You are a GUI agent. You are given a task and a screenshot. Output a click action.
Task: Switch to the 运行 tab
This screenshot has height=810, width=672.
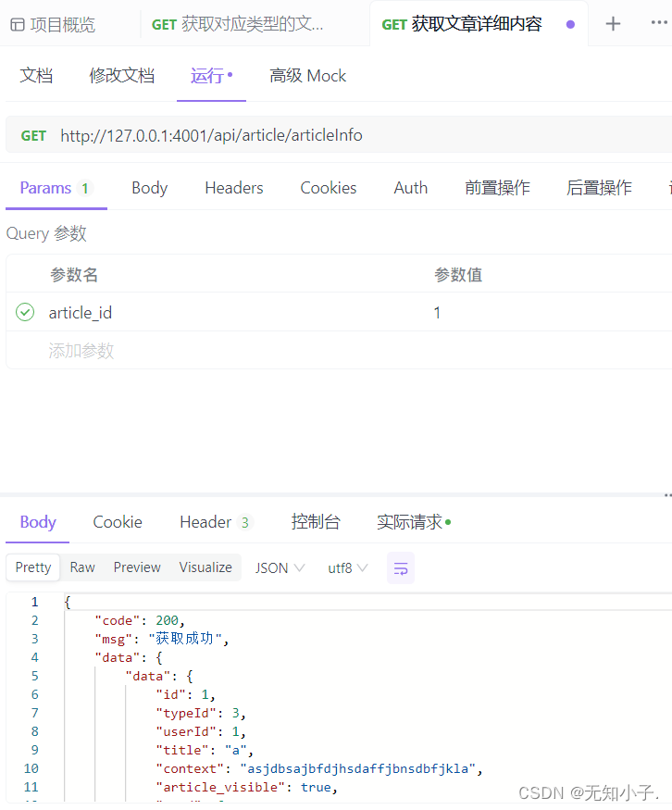point(211,75)
